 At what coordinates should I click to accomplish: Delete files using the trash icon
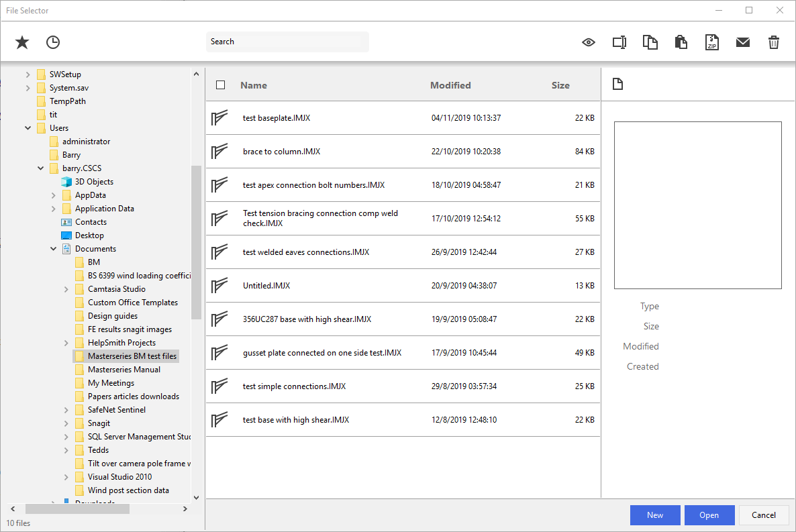(x=773, y=42)
